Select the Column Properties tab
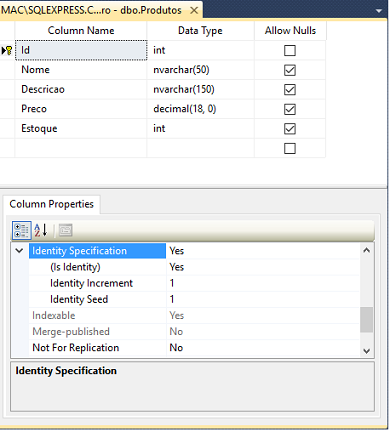The height and width of the screenshot is (432, 390). coord(52,204)
